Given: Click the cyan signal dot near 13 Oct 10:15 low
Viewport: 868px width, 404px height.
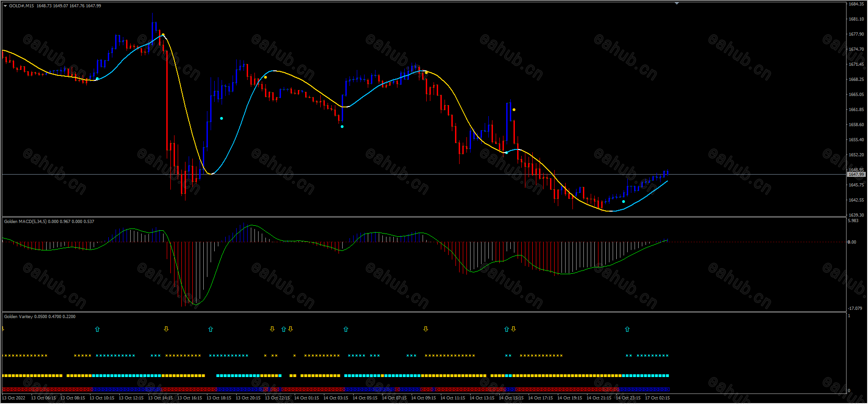Looking at the screenshot, I should (x=97, y=79).
